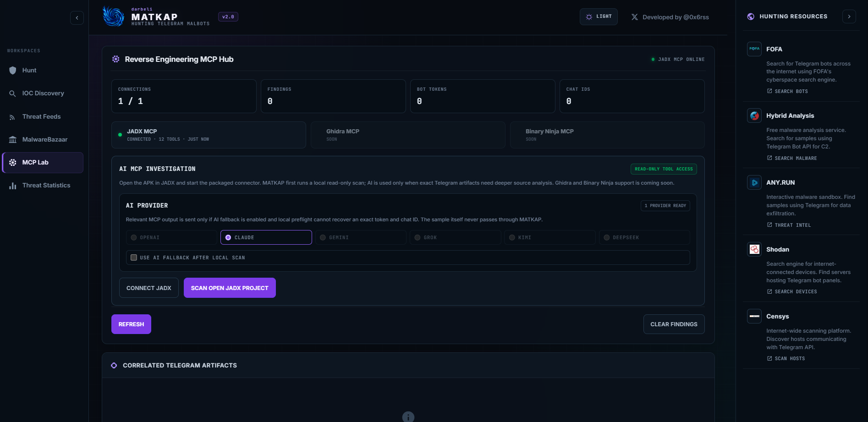Screen dimensions: 868x422
Task: Switch to Light theme
Action: 599,16
